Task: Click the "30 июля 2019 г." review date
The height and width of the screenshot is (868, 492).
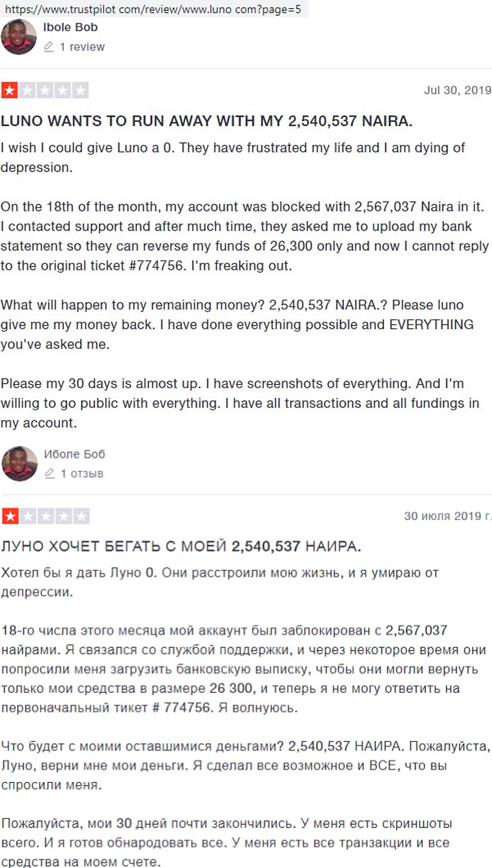Action: point(447,516)
